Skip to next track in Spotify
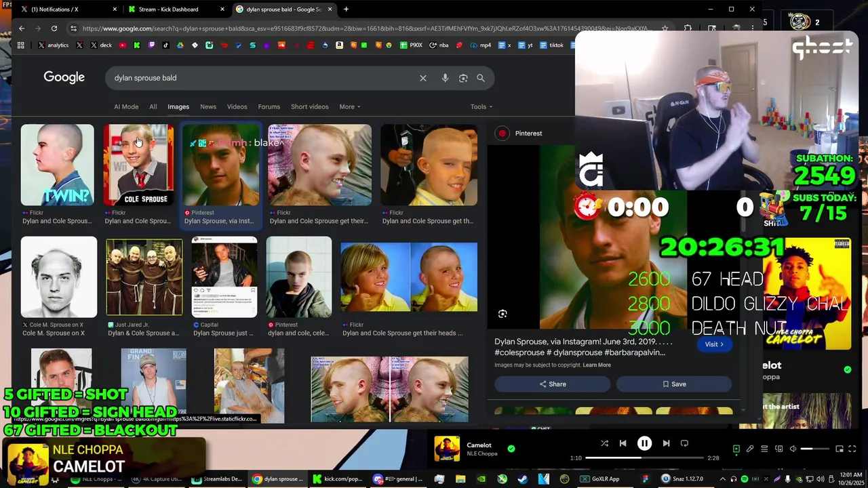The image size is (868, 488). (x=666, y=443)
